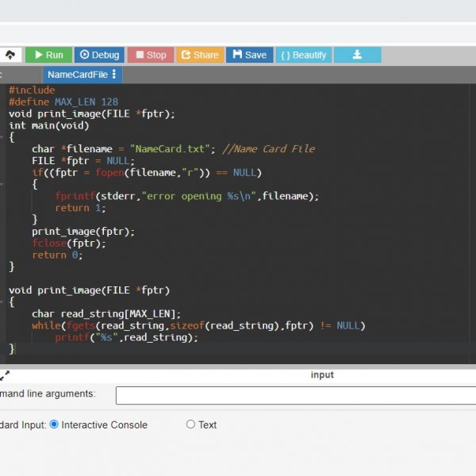Click the command line arguments field
Viewport: 476px width, 476px height.
(x=294, y=395)
